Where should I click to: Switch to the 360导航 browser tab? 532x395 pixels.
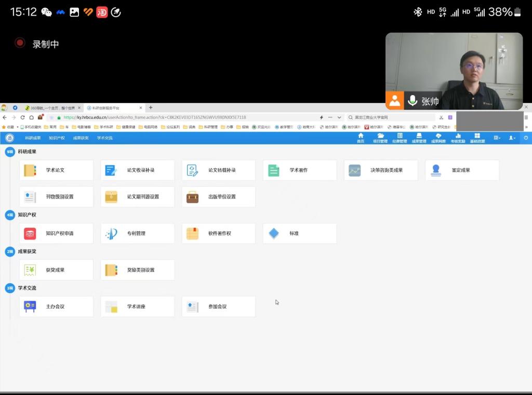click(x=52, y=108)
